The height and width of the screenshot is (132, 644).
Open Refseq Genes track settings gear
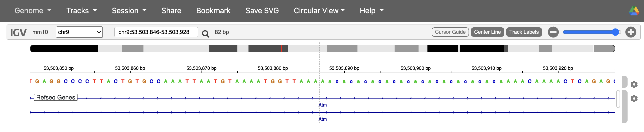634,98
